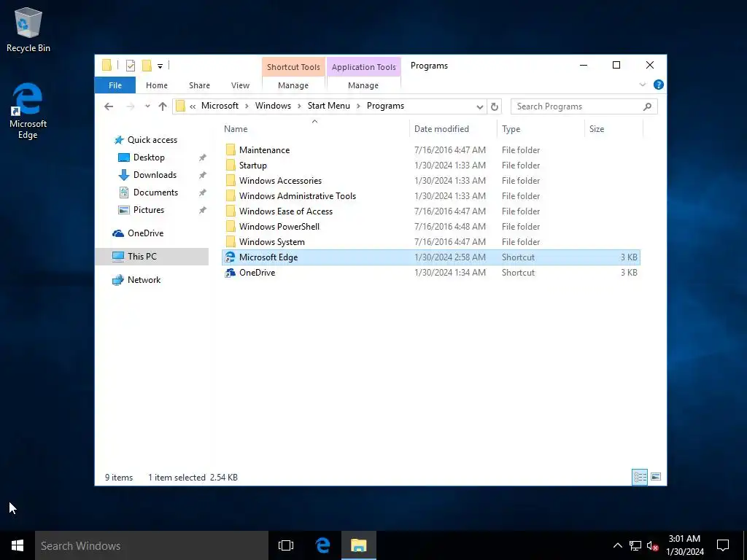Switch to the View ribbon tab
The height and width of the screenshot is (560, 747).
click(240, 85)
